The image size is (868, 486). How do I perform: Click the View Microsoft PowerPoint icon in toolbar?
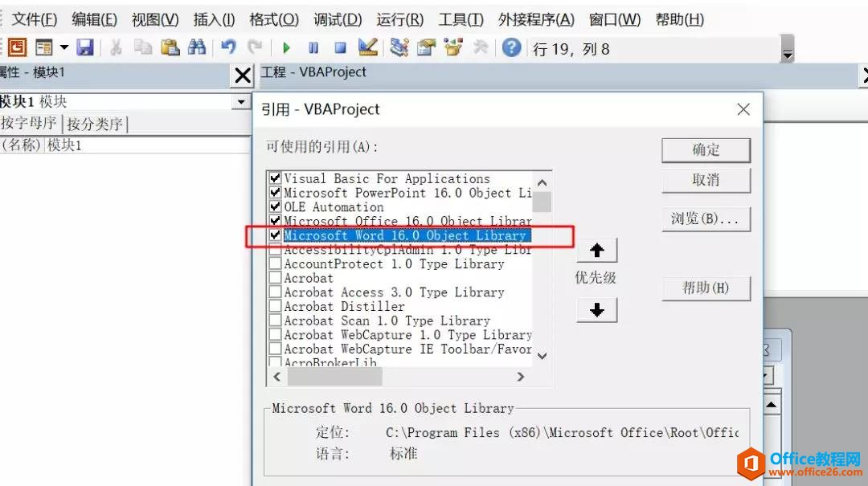click(17, 47)
